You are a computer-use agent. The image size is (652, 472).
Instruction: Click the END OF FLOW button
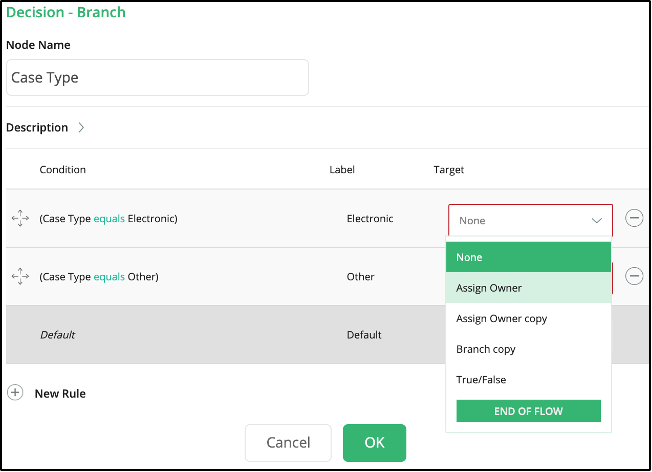pyautogui.click(x=528, y=411)
